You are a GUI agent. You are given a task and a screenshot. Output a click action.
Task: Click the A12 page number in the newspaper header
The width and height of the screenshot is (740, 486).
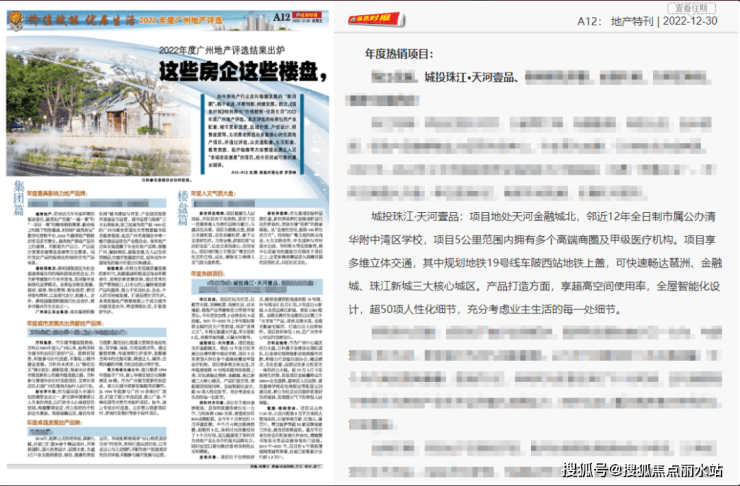tap(281, 17)
